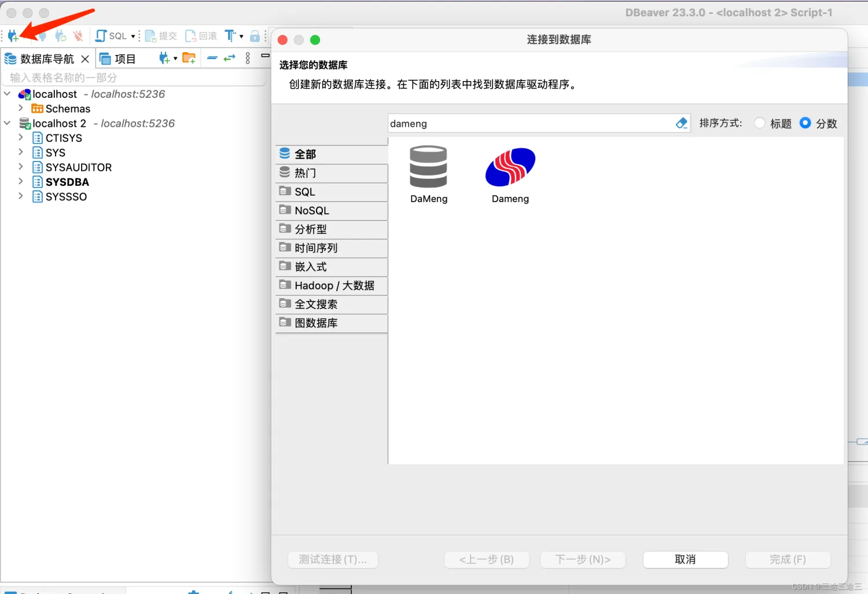The height and width of the screenshot is (594, 868).
Task: Expand the CTISYS schema node
Action: pos(21,138)
